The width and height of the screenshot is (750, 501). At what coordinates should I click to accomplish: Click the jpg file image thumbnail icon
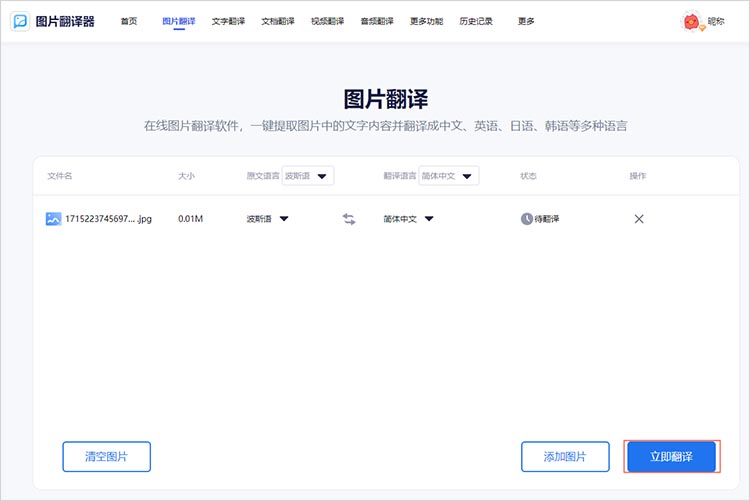(x=53, y=219)
